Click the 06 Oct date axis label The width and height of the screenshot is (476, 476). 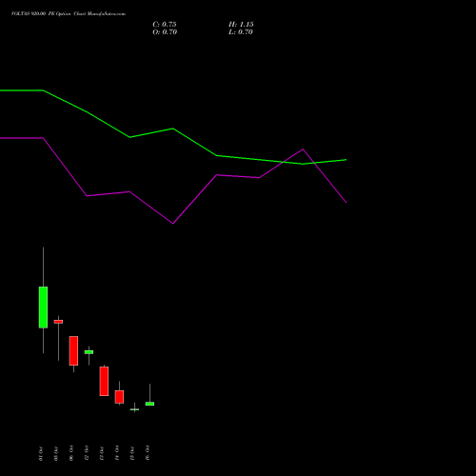click(71, 453)
